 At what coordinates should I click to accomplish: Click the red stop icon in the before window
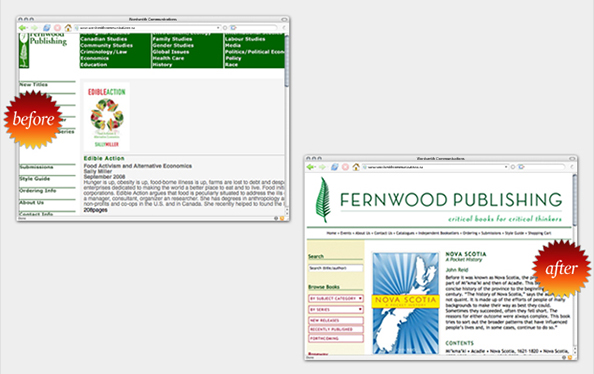coord(57,28)
